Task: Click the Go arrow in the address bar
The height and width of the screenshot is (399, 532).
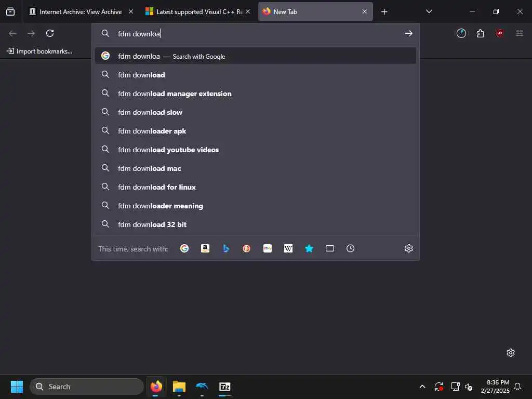Action: click(x=408, y=33)
